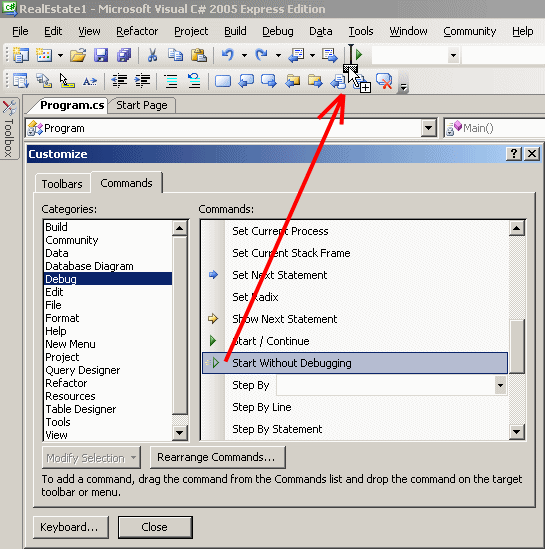Viewport: 545px width, 549px height.
Task: Open the Redo history dropdown arrow
Action: point(278,55)
